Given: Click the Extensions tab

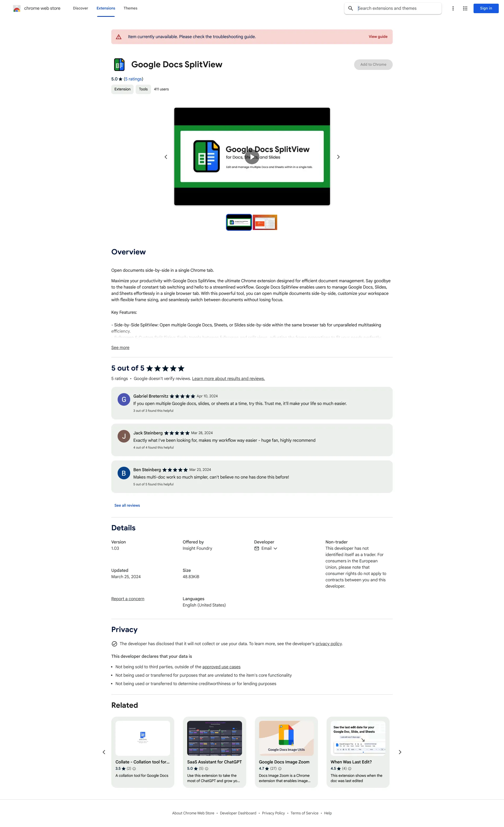Looking at the screenshot, I should (x=106, y=8).
